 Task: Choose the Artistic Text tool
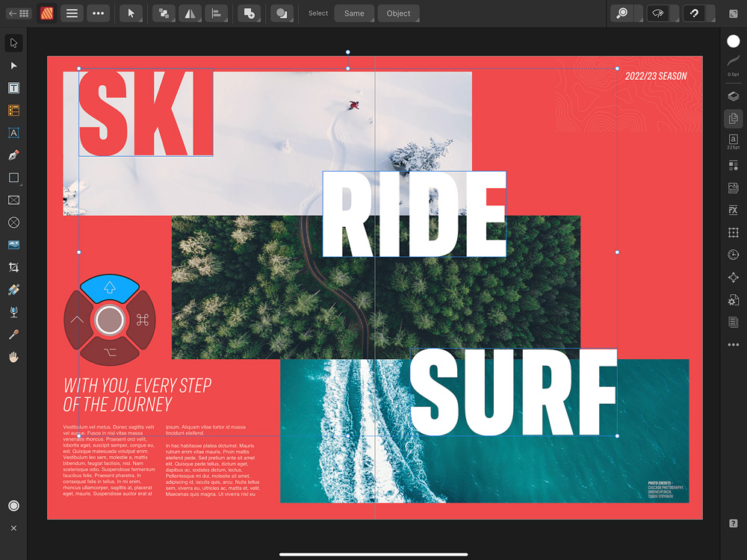click(x=13, y=133)
